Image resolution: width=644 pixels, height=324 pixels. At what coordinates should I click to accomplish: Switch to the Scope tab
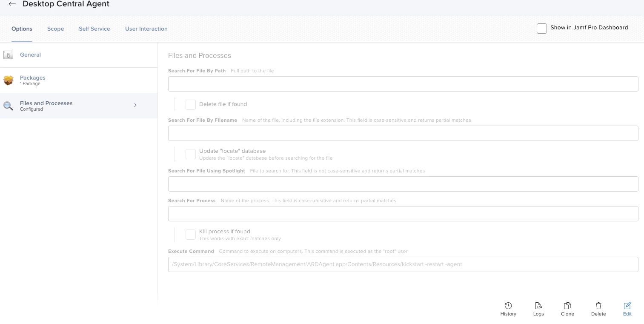coord(55,29)
